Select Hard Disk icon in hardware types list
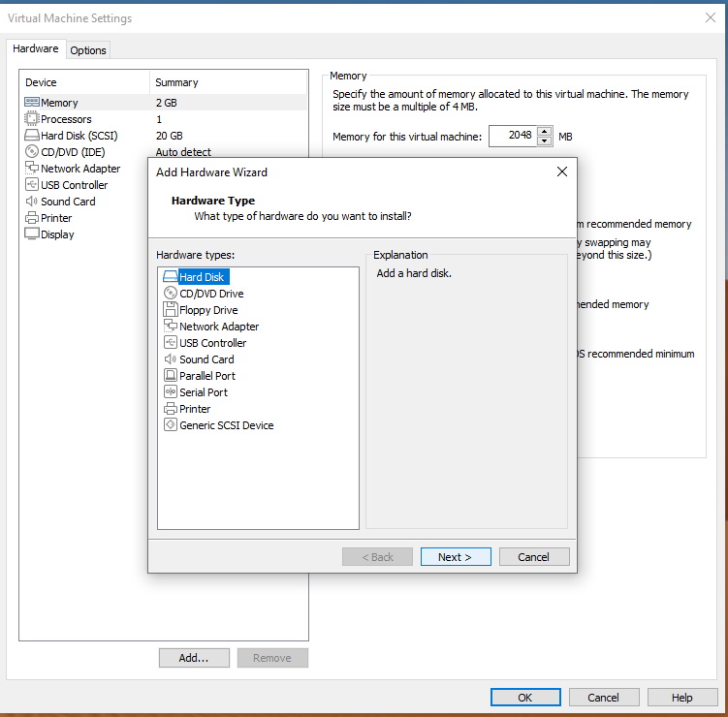This screenshot has width=728, height=717. 171,276
